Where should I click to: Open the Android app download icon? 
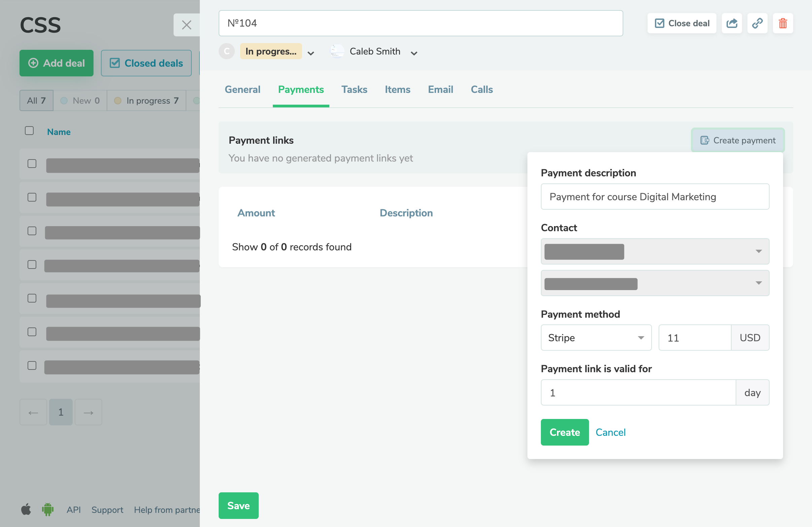(x=48, y=510)
